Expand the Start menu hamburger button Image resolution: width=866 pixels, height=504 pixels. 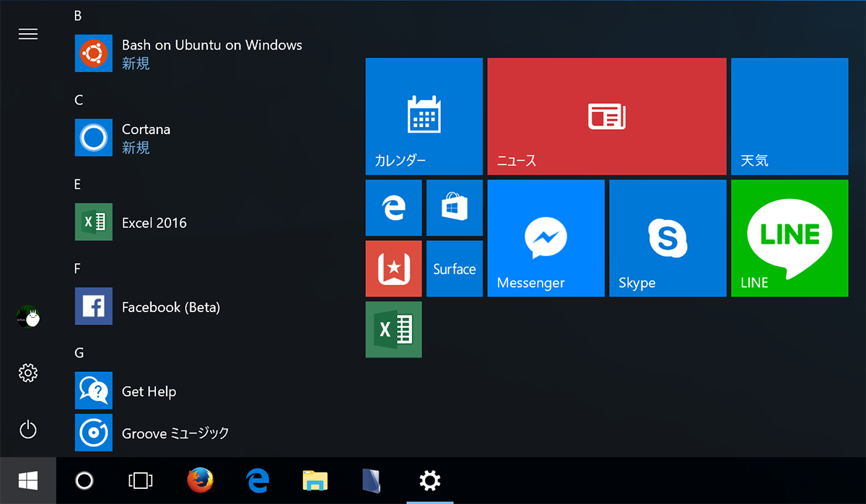[x=28, y=34]
